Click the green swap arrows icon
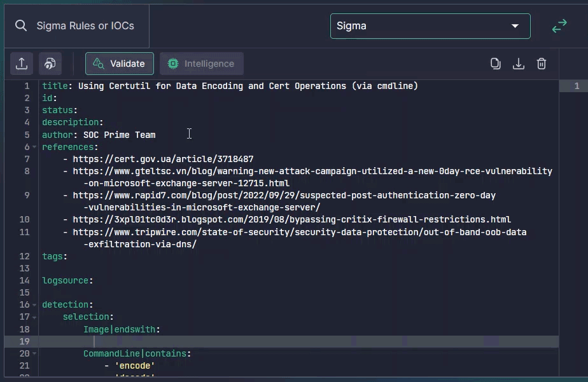The height and width of the screenshot is (382, 588). pos(559,26)
